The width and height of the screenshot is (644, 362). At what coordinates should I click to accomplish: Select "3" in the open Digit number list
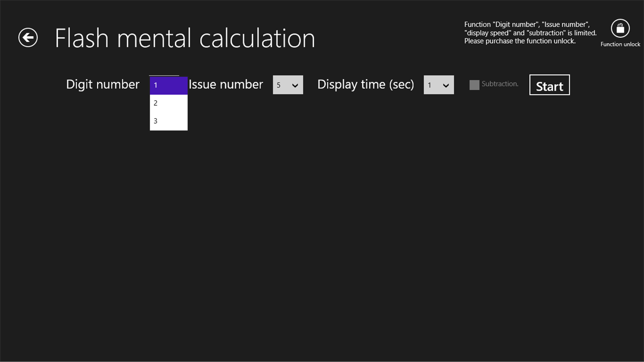[x=168, y=121]
